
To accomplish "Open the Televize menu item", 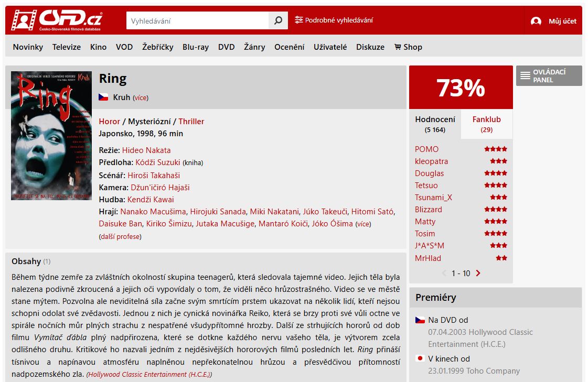I will click(67, 47).
